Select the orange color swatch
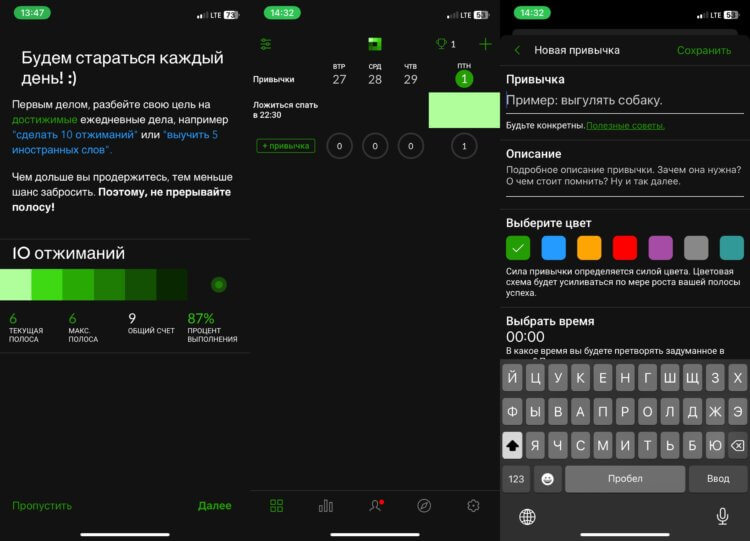Image resolution: width=750 pixels, height=541 pixels. pos(589,248)
